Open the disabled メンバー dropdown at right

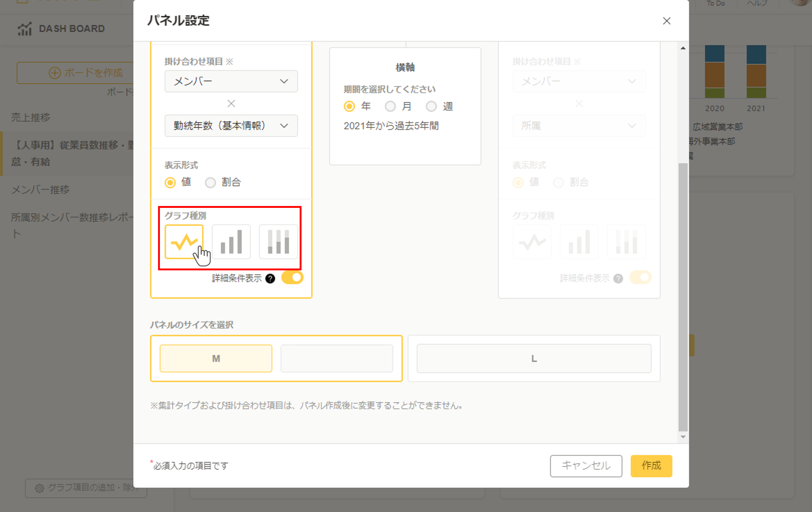point(579,81)
